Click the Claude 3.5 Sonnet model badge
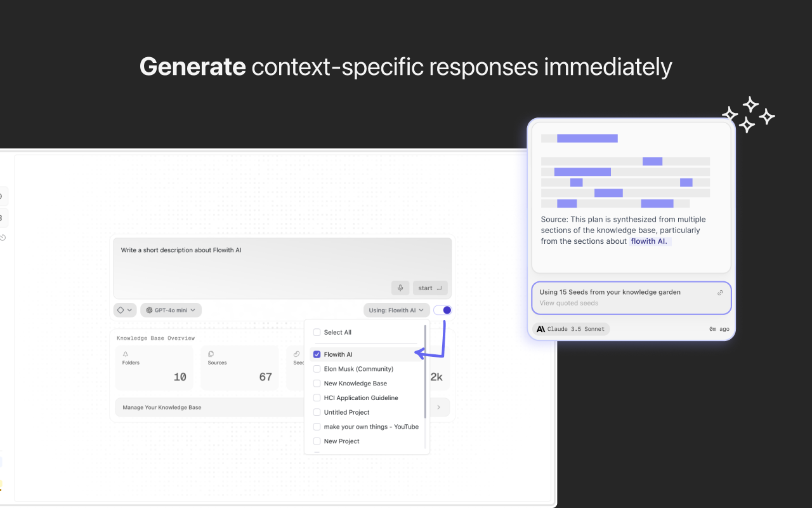 point(571,329)
